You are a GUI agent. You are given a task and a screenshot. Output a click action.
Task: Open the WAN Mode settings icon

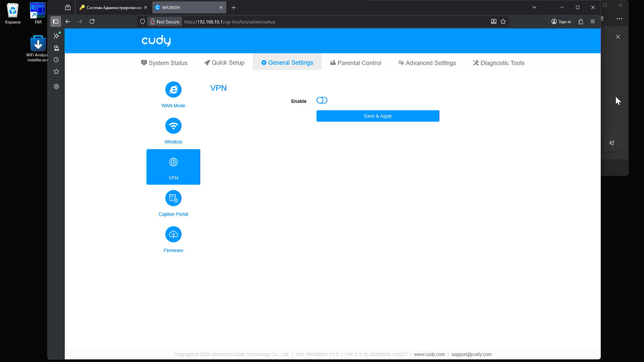[173, 90]
